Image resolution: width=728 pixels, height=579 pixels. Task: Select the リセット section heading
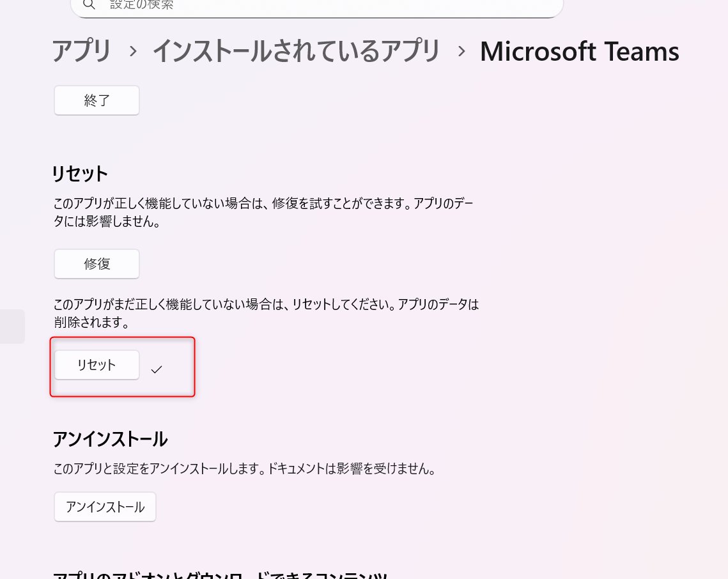coord(80,173)
